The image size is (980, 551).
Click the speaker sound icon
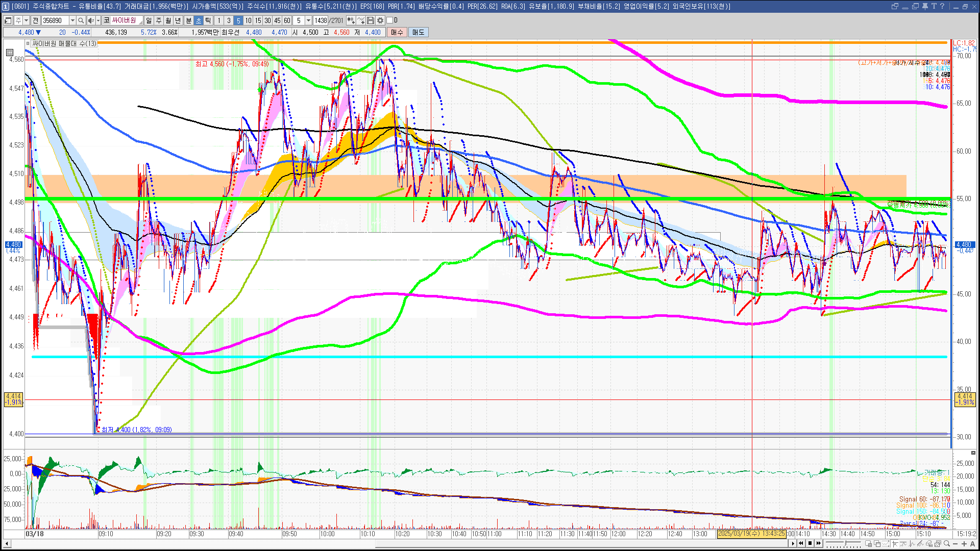click(x=90, y=20)
